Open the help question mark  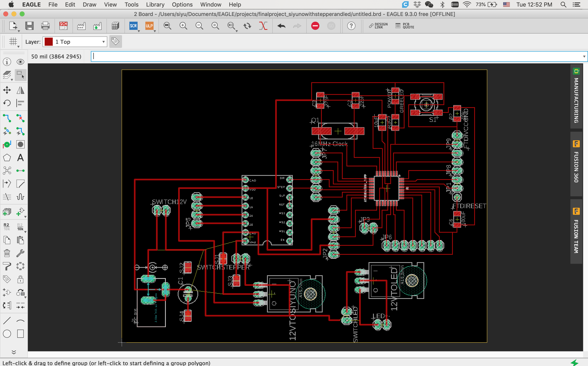tap(351, 26)
